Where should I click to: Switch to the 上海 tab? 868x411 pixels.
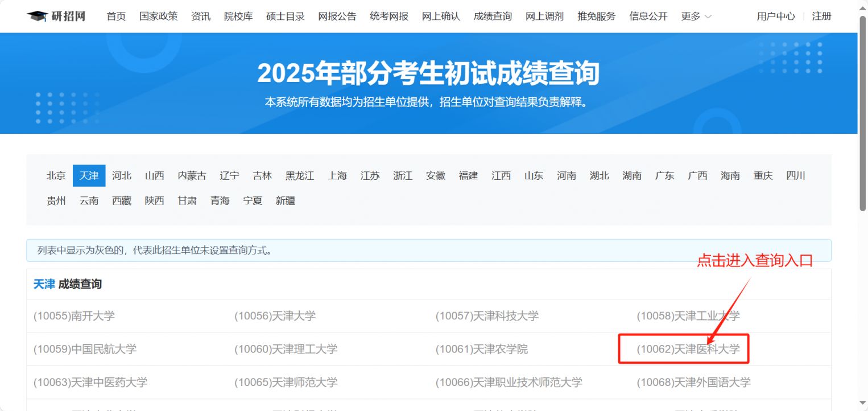[x=337, y=176]
